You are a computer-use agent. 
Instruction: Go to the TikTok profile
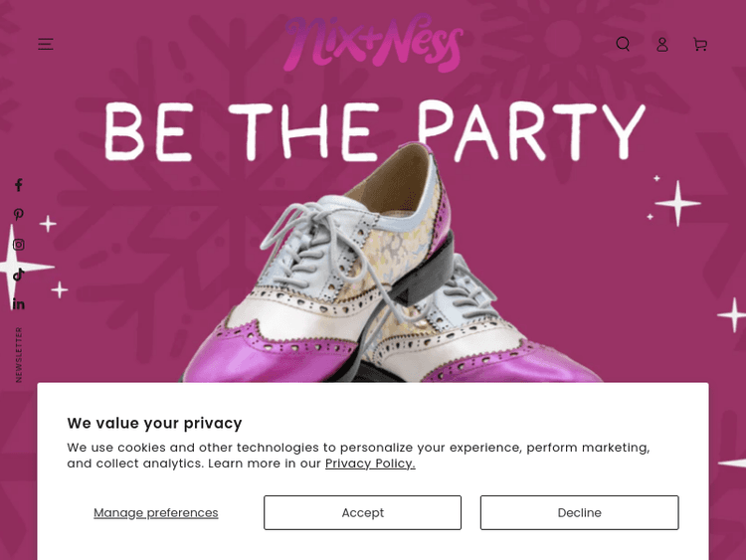click(18, 275)
